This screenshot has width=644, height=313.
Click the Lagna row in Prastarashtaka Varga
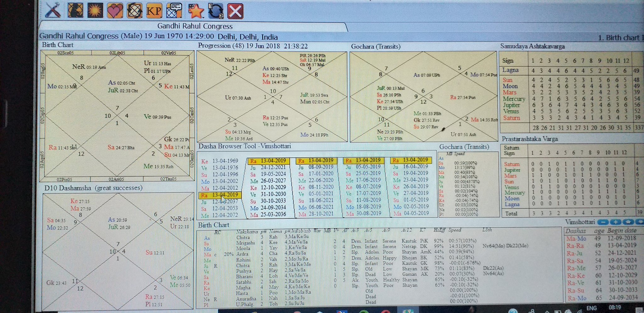tap(571, 204)
